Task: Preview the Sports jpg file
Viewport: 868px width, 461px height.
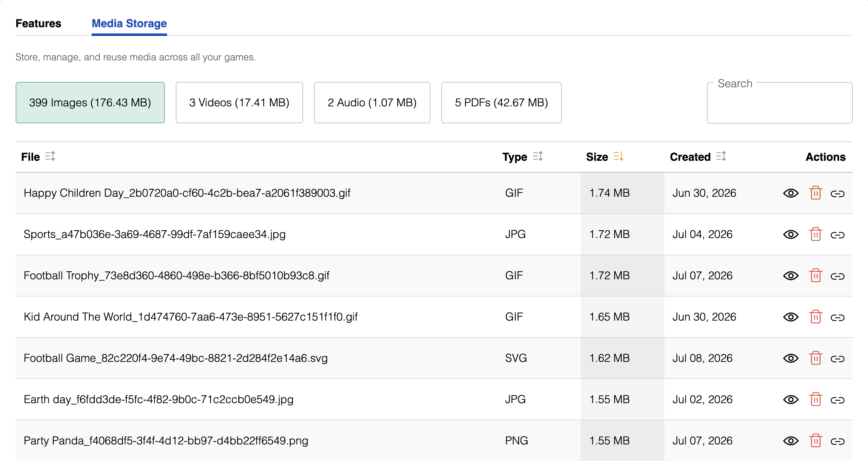Action: [790, 234]
